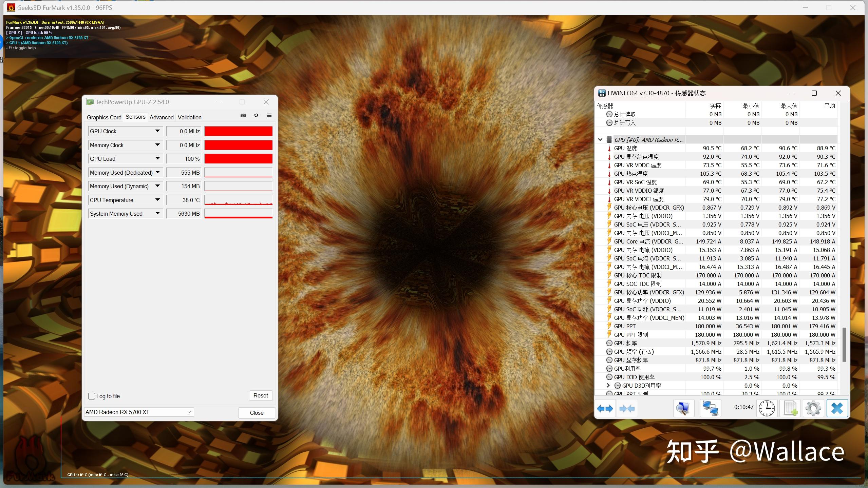Viewport: 868px width, 488px height.
Task: Select the Advanced tab in GPU-Z
Action: point(161,117)
